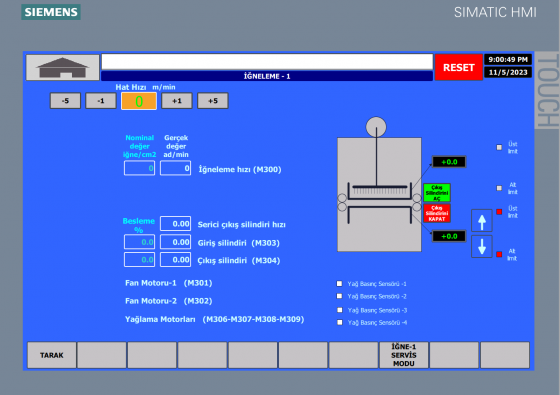Toggle Yağ Basınç Sensörü -4 checkbox
This screenshot has width=560, height=395.
[339, 322]
